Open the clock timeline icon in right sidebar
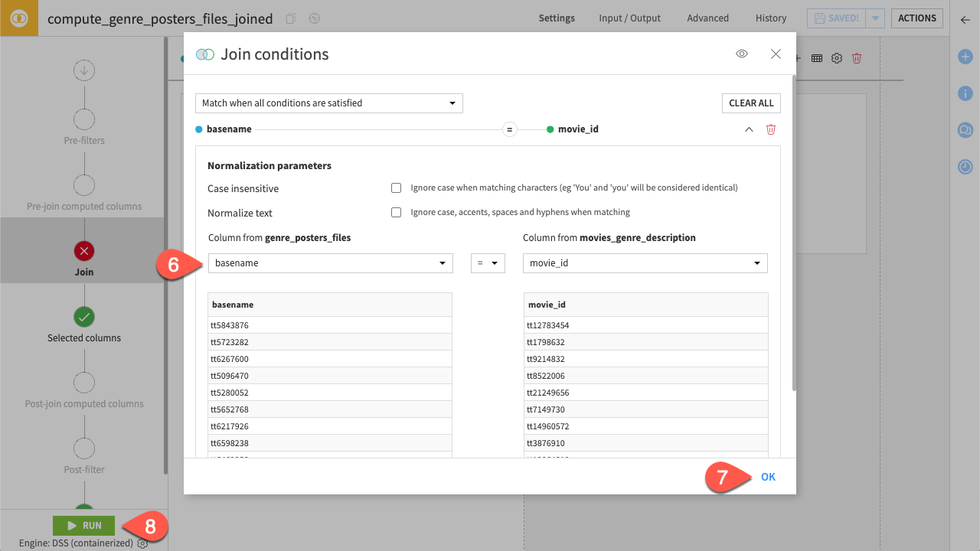Viewport: 980px width, 551px height. pyautogui.click(x=965, y=167)
